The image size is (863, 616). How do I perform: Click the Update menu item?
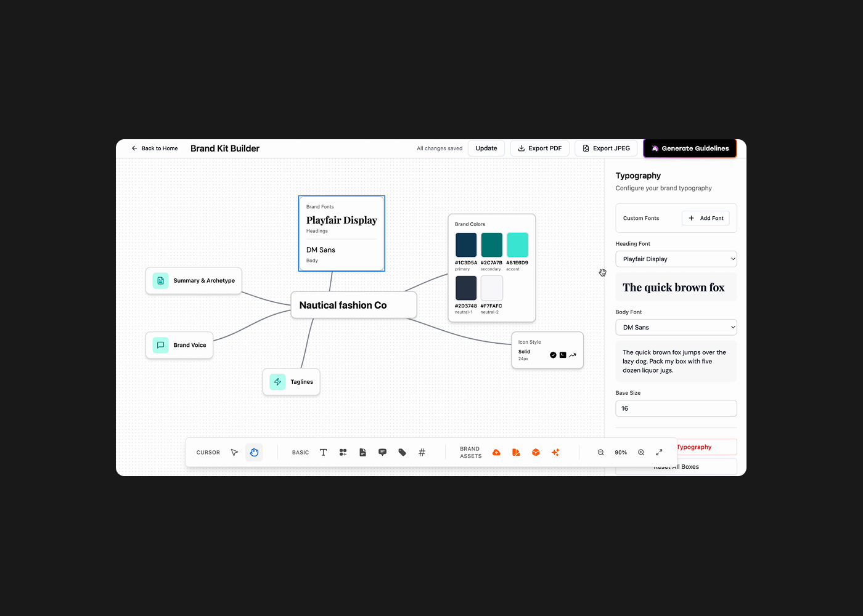click(486, 148)
